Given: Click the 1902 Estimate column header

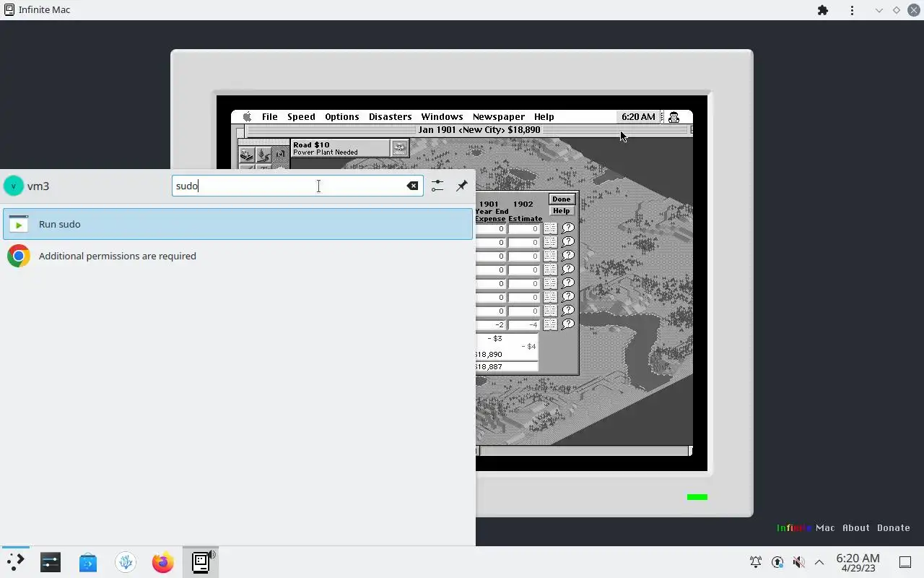Looking at the screenshot, I should (524, 211).
